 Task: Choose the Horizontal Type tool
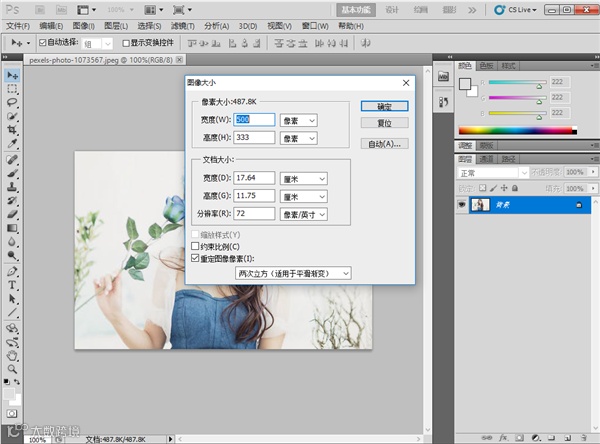12,285
